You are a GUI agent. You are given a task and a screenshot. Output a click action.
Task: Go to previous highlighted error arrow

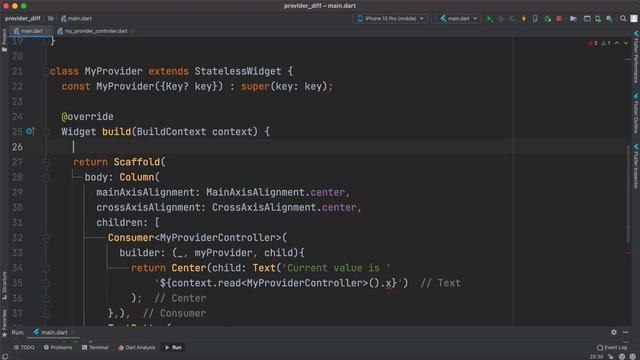[x=617, y=43]
